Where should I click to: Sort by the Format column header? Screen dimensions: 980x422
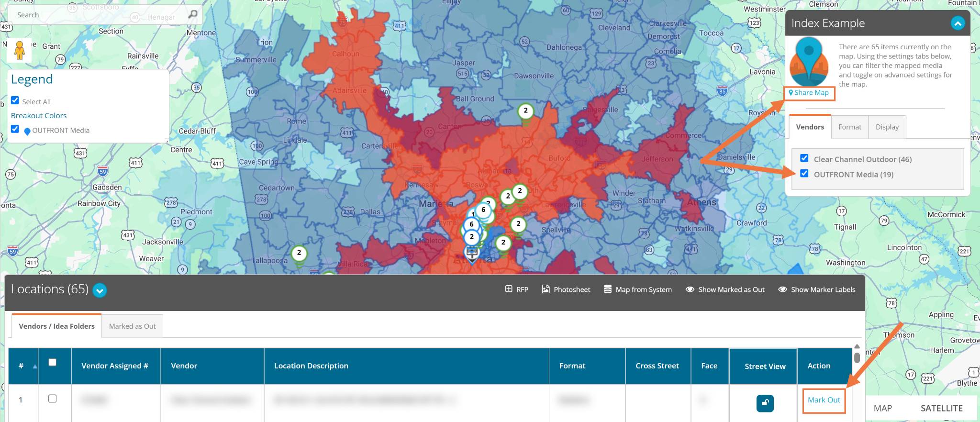coord(587,366)
